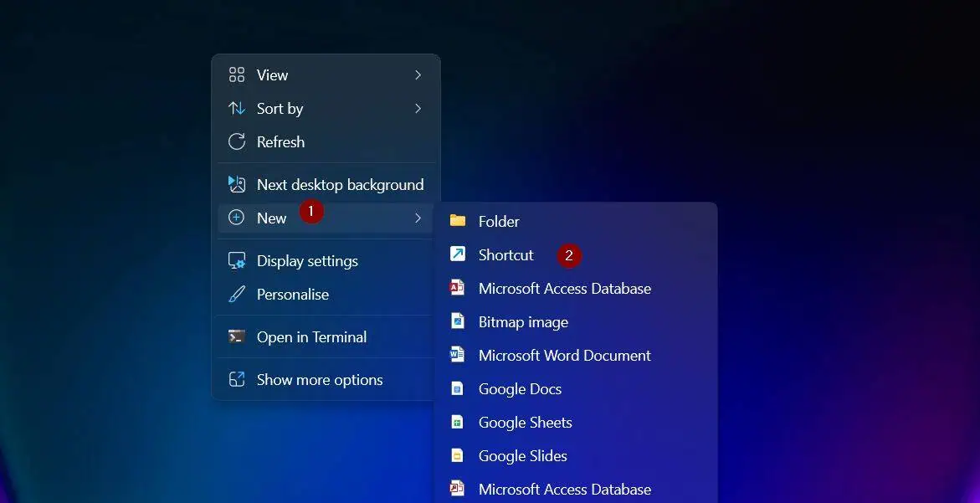Click the Microsoft Word Document icon
The height and width of the screenshot is (503, 980).
(x=458, y=355)
